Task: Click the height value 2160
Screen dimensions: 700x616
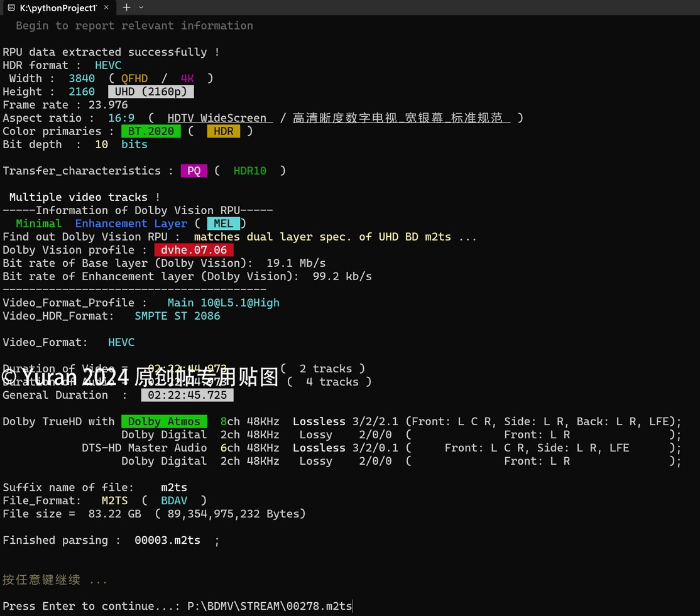Action: [x=82, y=92]
